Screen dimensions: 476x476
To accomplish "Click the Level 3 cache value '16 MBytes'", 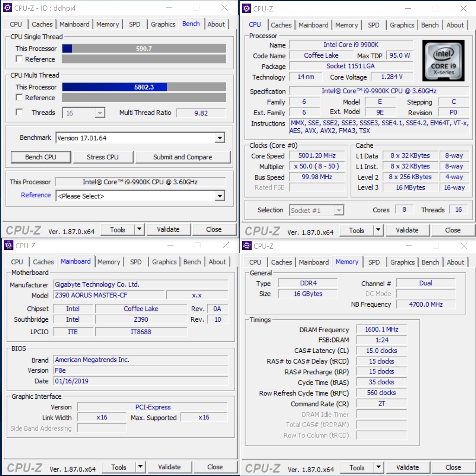I will point(410,187).
